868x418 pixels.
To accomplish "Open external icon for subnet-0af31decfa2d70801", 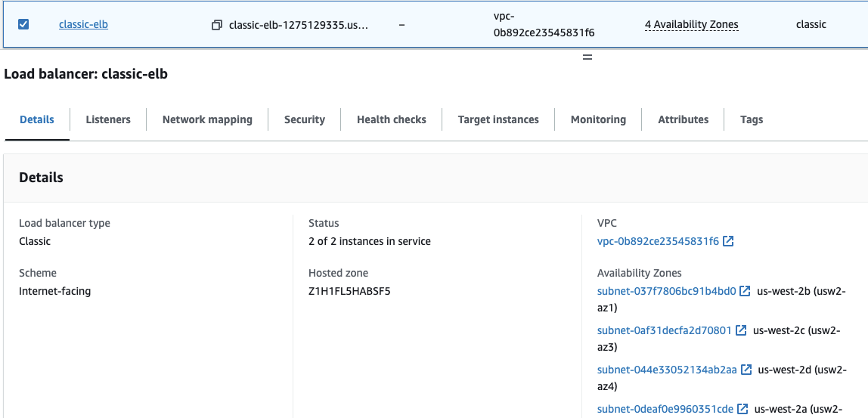I will [x=741, y=330].
